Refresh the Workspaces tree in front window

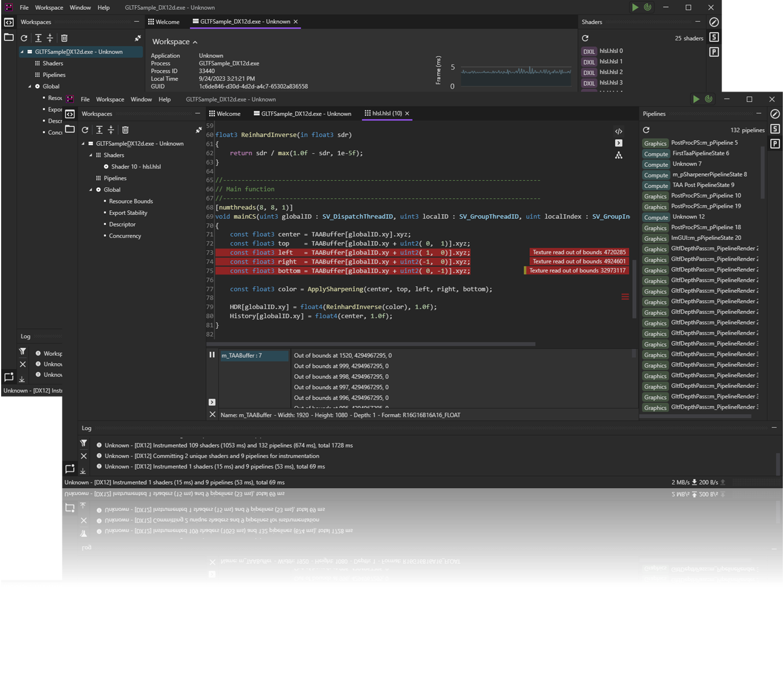coord(85,130)
